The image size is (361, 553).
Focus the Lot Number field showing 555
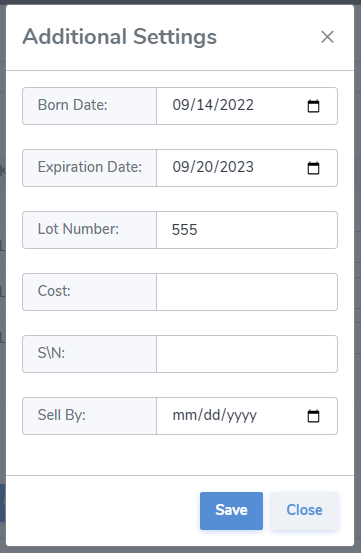tap(247, 230)
